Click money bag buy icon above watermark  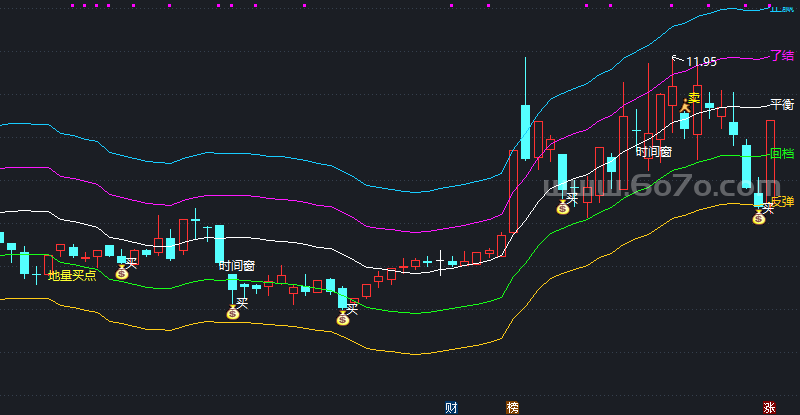(x=563, y=207)
